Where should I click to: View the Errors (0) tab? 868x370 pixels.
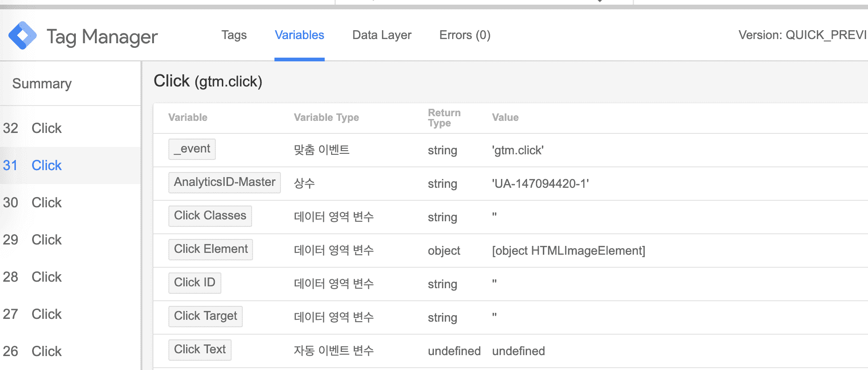coord(464,35)
